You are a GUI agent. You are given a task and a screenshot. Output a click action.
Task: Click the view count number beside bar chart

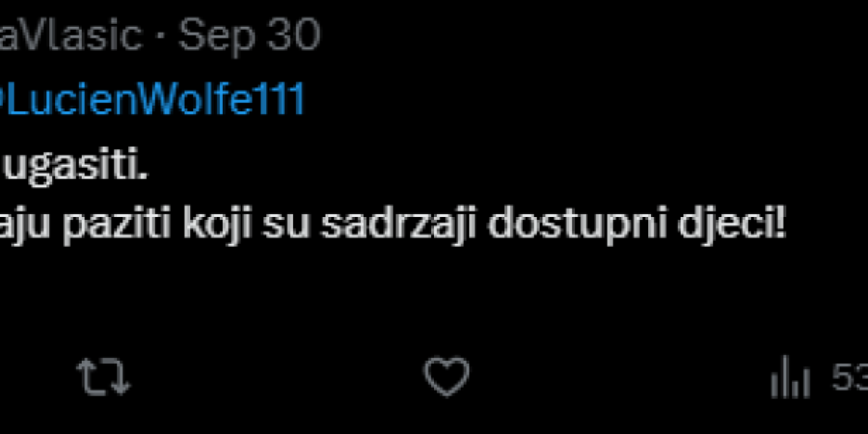coord(850,378)
